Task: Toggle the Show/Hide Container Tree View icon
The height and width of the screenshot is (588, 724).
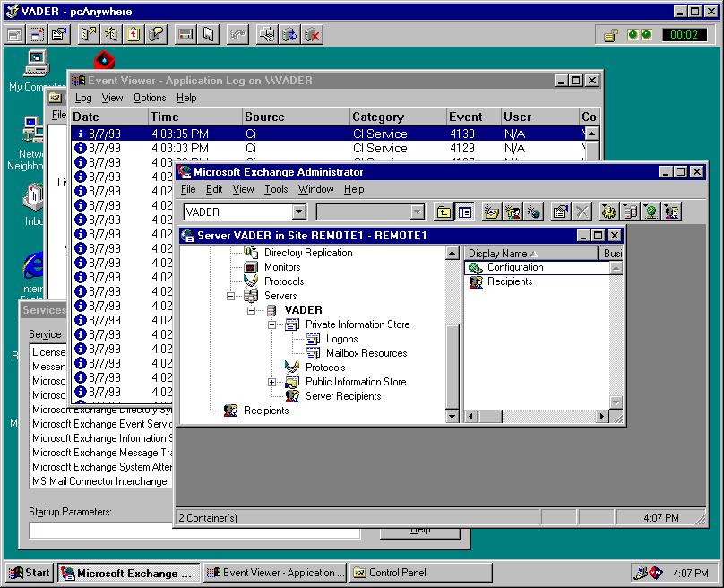Action: (x=465, y=212)
